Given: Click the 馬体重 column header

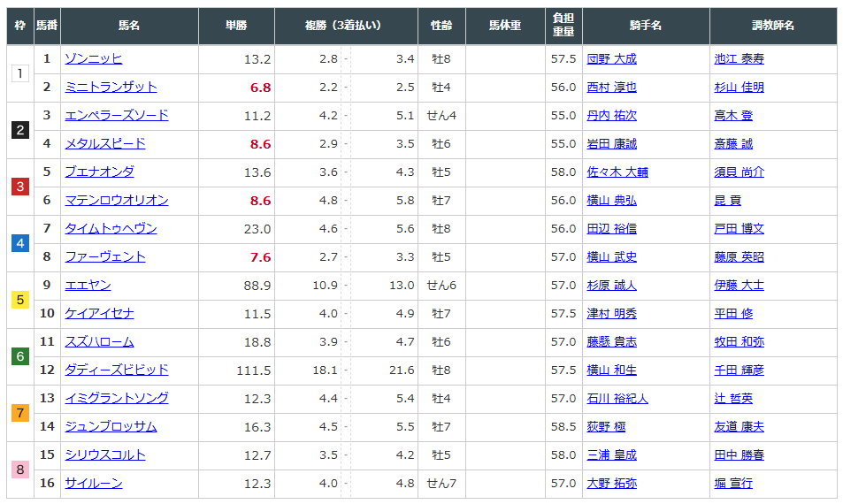Looking at the screenshot, I should [504, 26].
